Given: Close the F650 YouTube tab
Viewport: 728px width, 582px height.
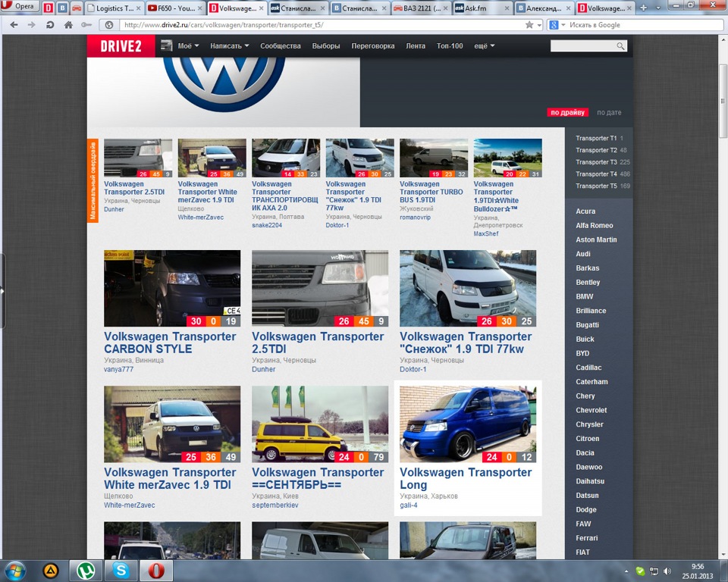Looking at the screenshot, I should tap(200, 8).
